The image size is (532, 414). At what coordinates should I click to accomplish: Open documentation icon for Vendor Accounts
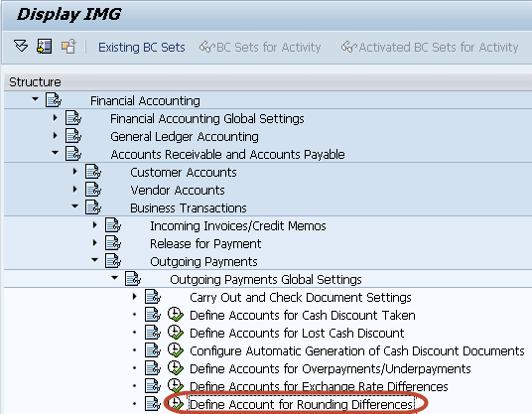[x=93, y=189]
